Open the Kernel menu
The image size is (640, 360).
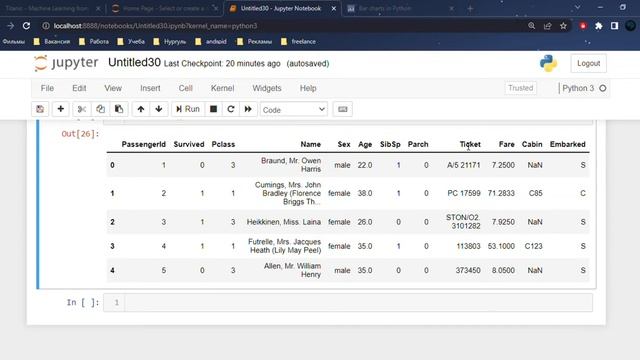pos(222,88)
